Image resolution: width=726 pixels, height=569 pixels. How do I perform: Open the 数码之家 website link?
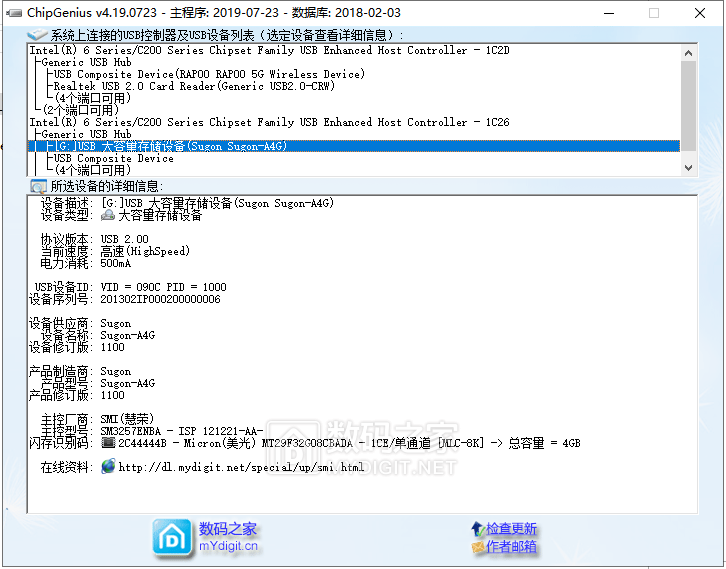(x=227, y=528)
